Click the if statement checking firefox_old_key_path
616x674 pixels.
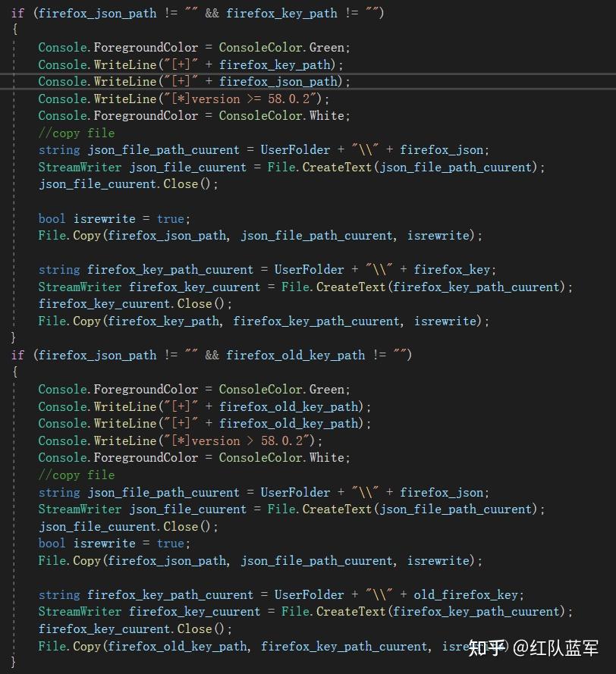[x=211, y=355]
